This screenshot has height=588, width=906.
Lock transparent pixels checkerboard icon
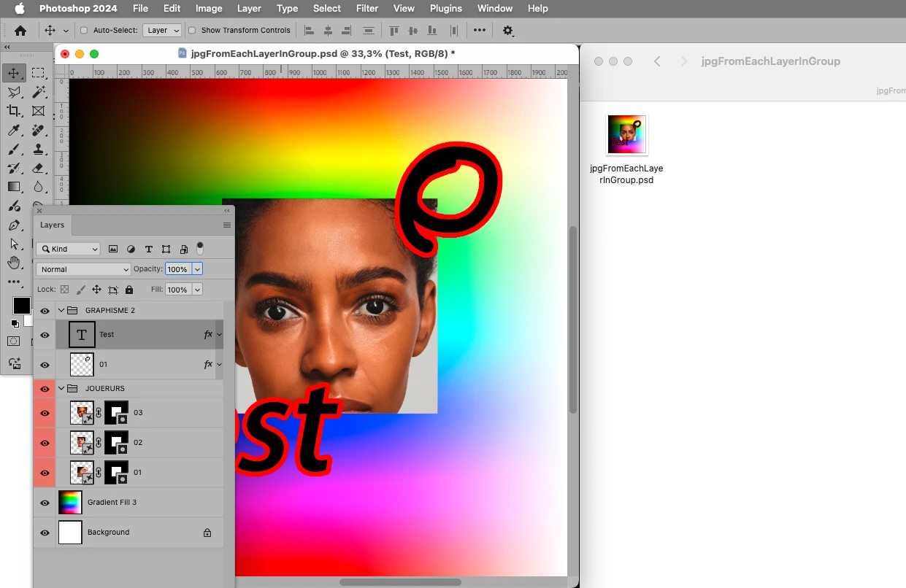64,290
